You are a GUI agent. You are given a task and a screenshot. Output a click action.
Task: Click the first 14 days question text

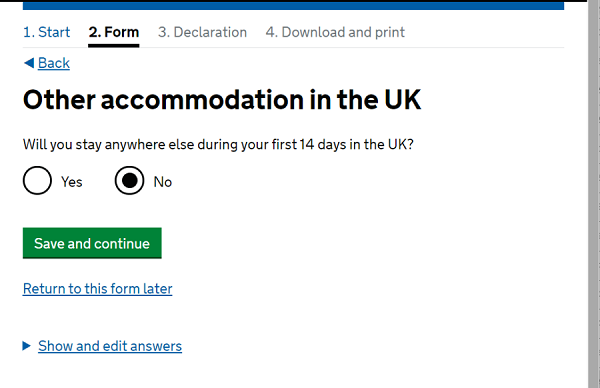click(218, 145)
